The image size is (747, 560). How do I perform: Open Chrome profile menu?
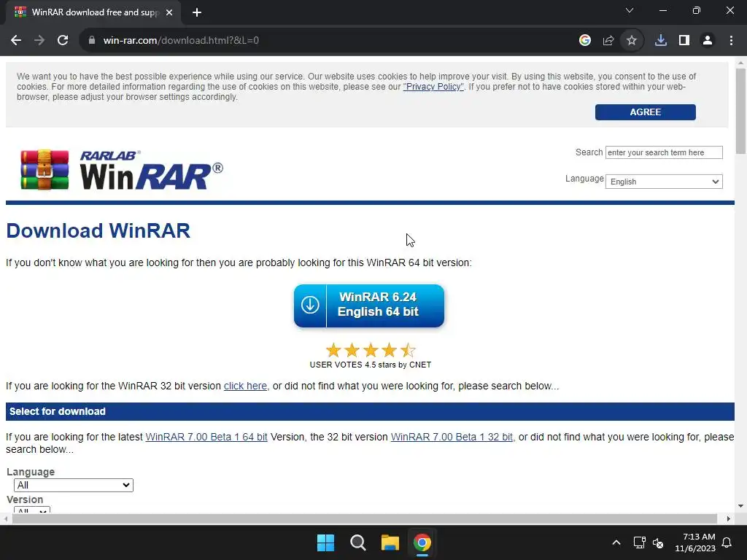pos(708,41)
